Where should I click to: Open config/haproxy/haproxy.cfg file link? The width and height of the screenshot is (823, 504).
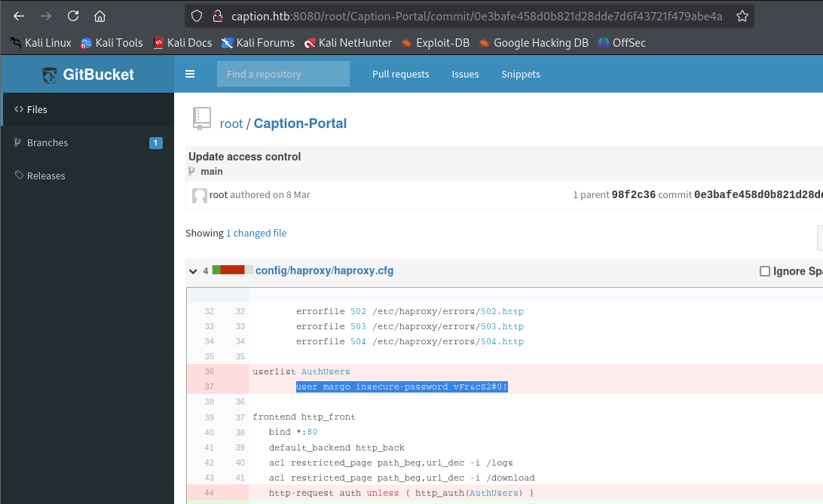tap(324, 270)
